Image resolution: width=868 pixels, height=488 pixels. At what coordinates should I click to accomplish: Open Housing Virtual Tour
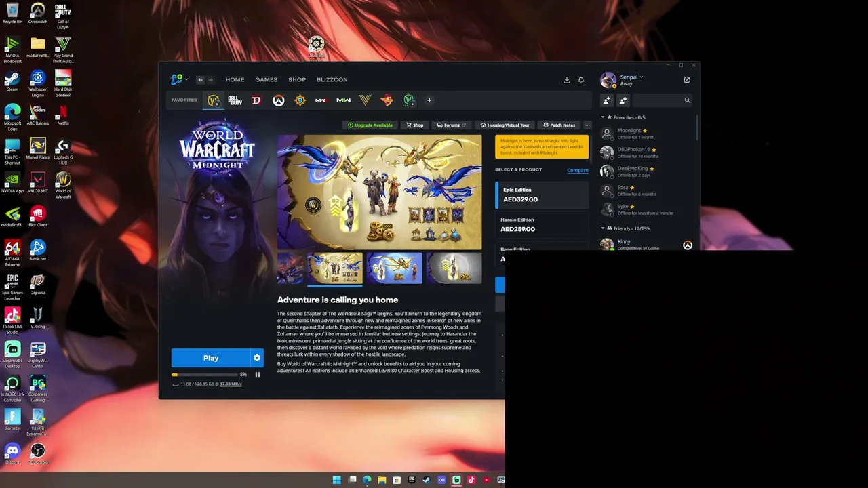click(x=505, y=125)
